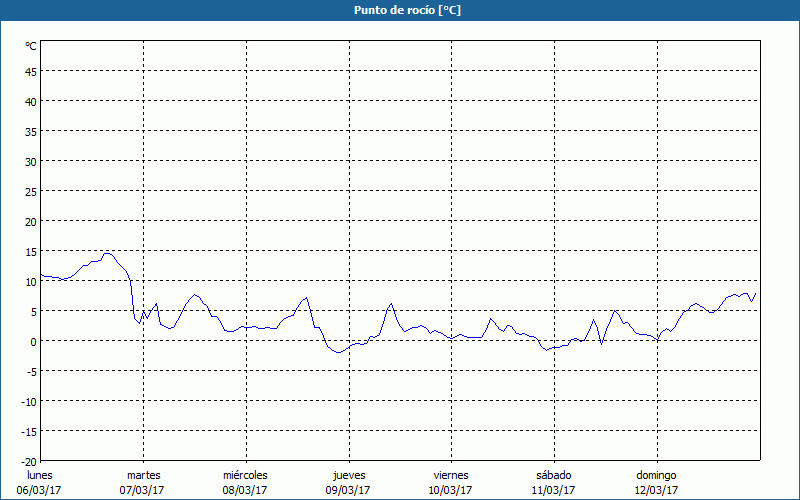Screen dimensions: 800x500
Task: Click the -10 label on the y-axis
Action: pyautogui.click(x=29, y=401)
